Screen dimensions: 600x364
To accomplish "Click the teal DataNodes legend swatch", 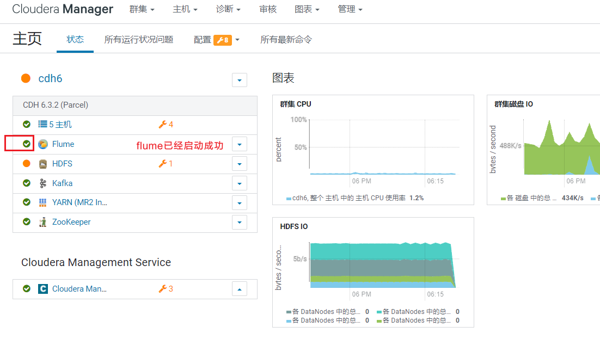I will (x=379, y=312).
